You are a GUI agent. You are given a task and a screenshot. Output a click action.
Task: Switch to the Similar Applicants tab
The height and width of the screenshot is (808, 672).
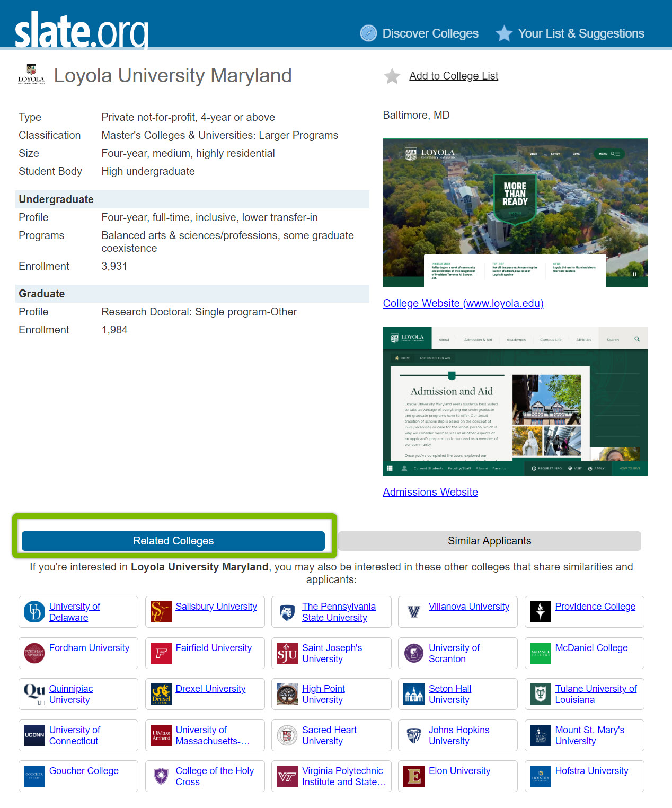489,541
